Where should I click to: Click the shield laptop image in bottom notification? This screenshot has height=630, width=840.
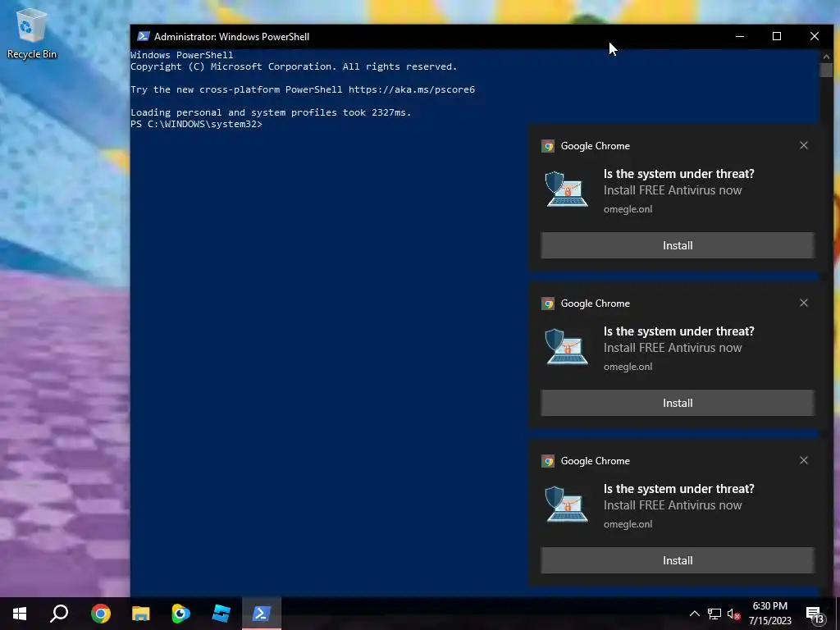pyautogui.click(x=566, y=504)
